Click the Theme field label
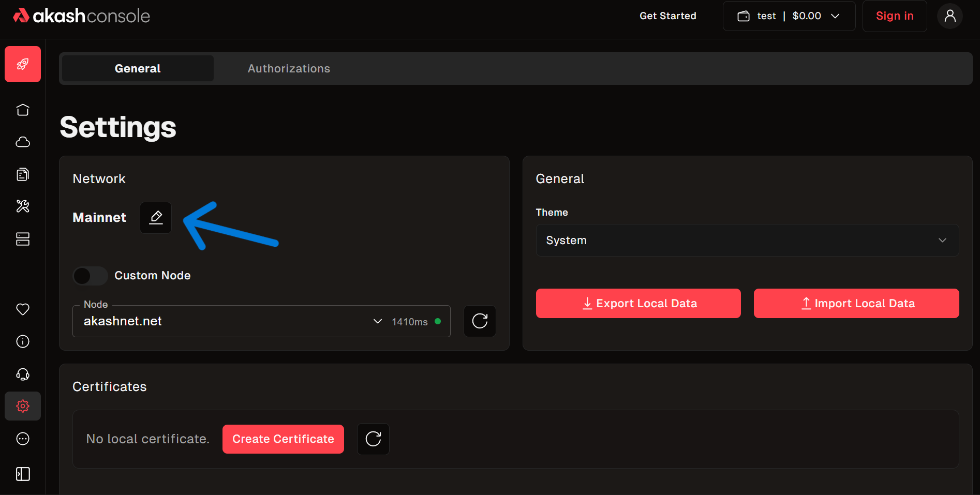 [x=552, y=212]
